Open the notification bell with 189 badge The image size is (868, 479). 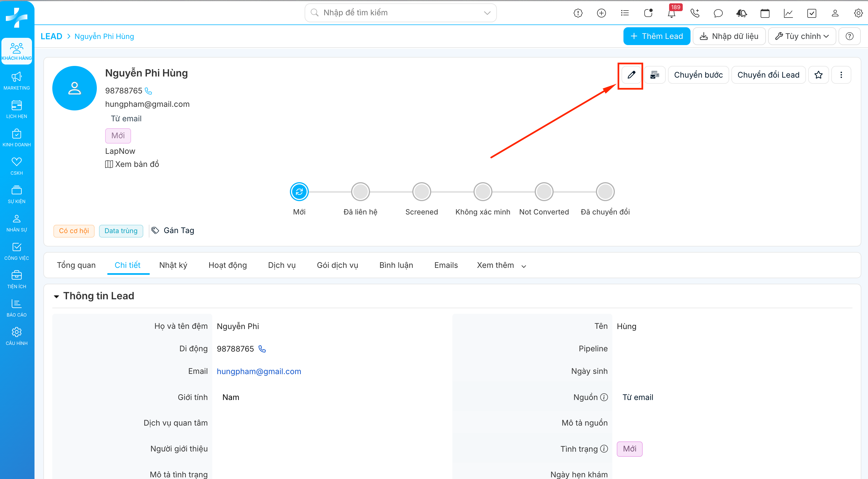(x=671, y=13)
